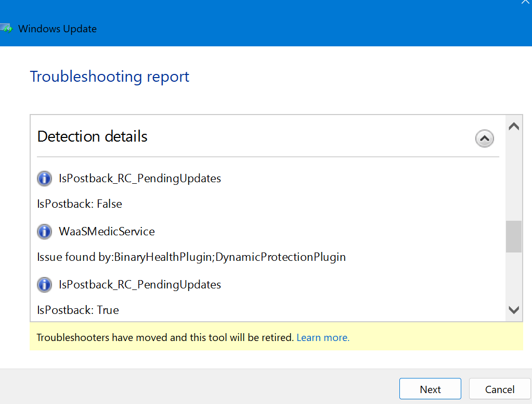The image size is (532, 404).
Task: Select the Troubleshooting report heading
Action: 110,77
